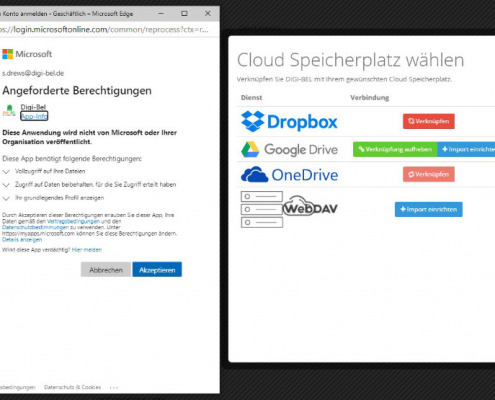
Task: Minimize the Edge login window
Action: 161,14
